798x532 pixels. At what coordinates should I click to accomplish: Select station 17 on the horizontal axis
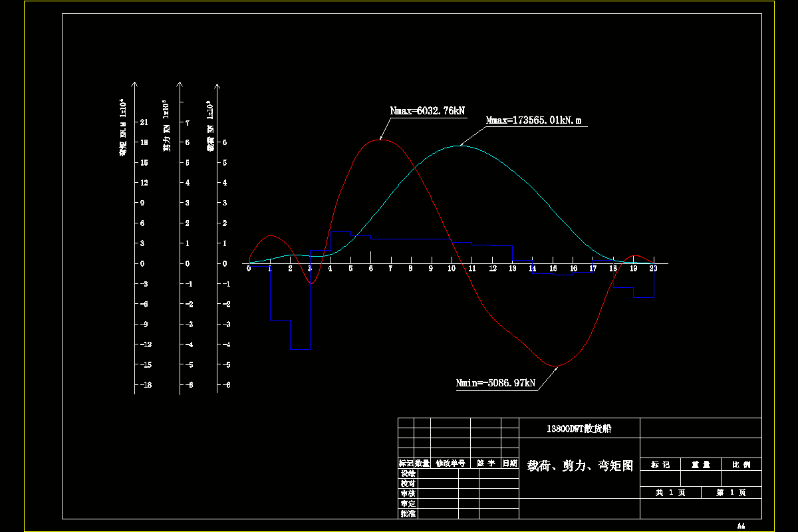coord(593,269)
